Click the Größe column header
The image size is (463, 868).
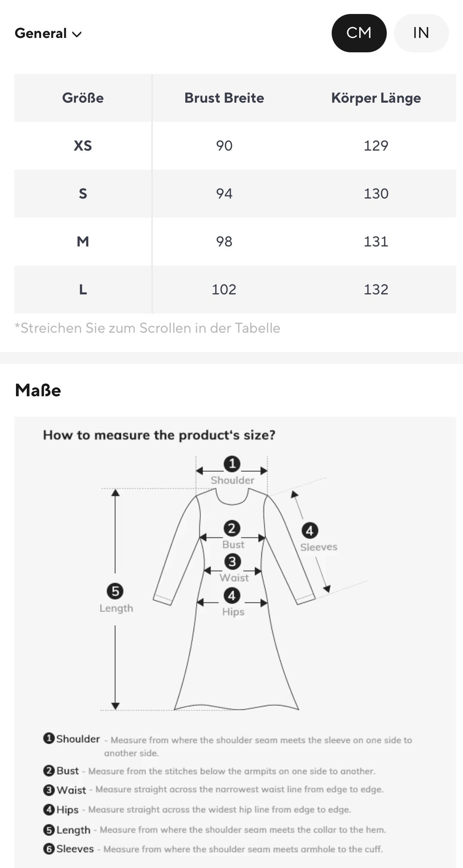[x=83, y=98]
